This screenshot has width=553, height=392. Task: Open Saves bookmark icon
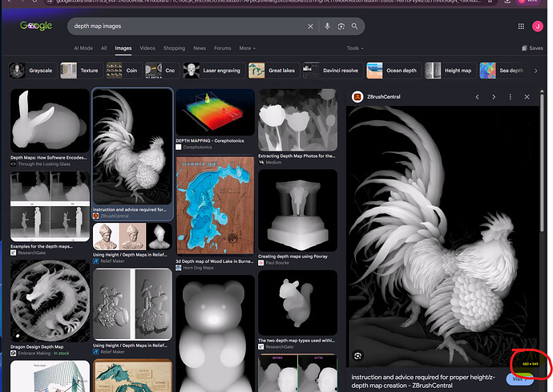pos(532,48)
